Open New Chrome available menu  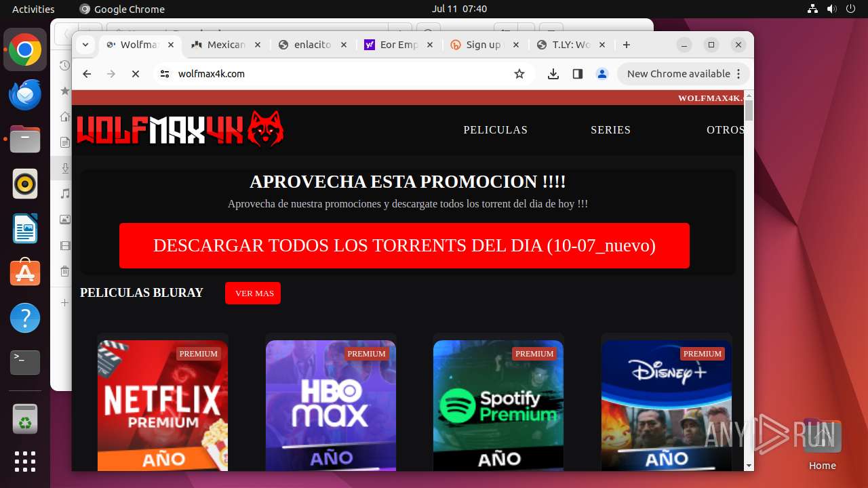pos(684,74)
